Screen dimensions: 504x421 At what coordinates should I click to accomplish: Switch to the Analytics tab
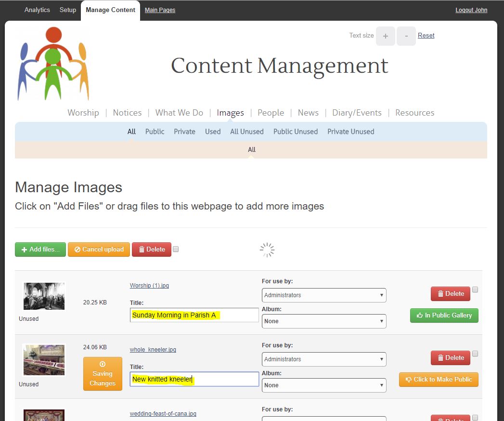pyautogui.click(x=37, y=10)
